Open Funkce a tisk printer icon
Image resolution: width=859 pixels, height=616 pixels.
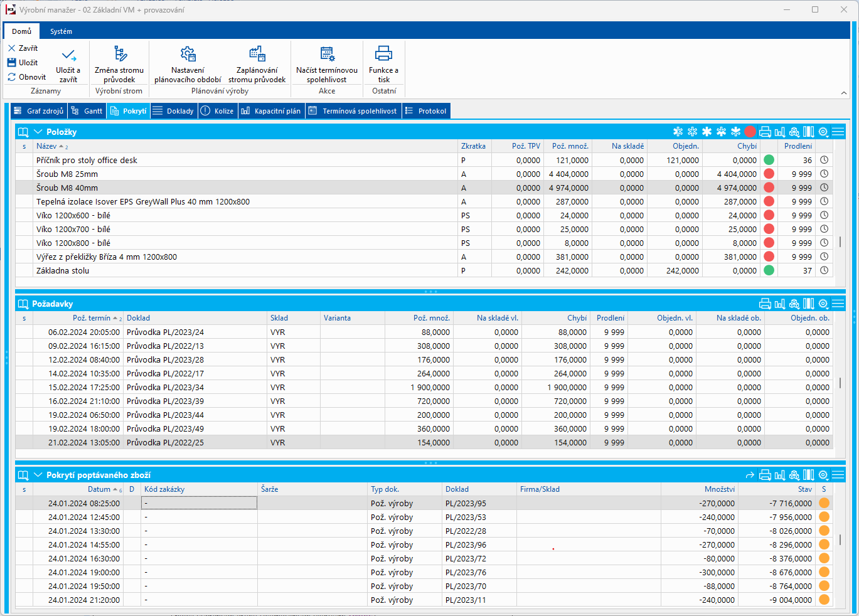(383, 54)
